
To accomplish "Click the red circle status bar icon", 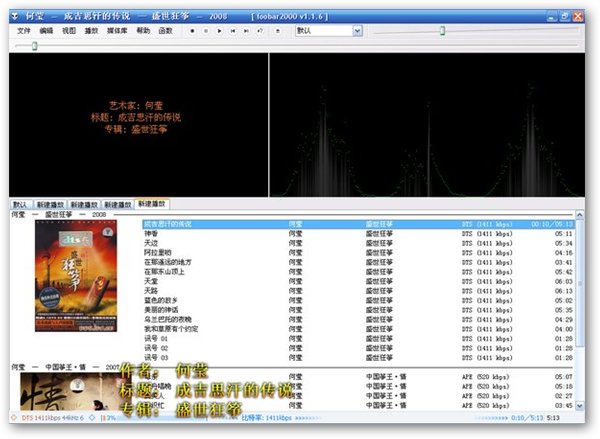I will pos(14,418).
